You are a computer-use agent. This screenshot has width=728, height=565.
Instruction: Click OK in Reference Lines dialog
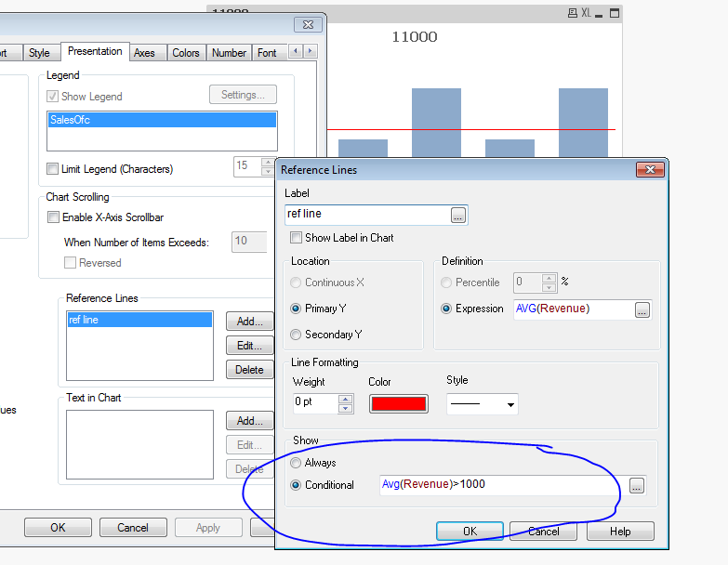(470, 532)
